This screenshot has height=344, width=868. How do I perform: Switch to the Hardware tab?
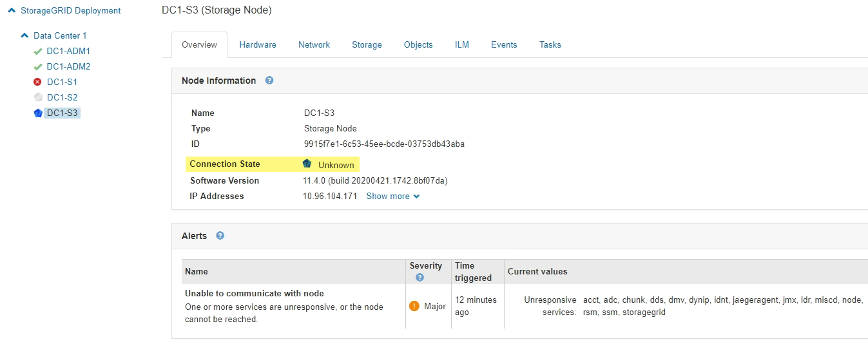(x=258, y=45)
